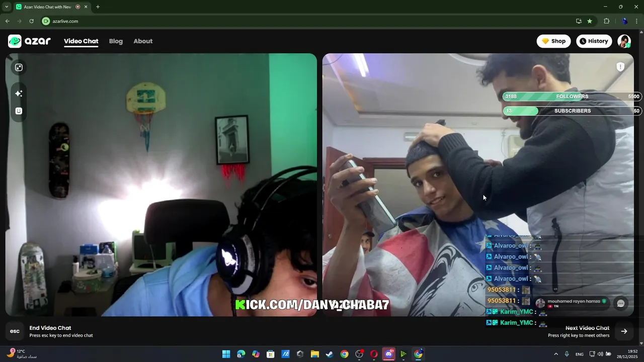The image size is (644, 362).
Task: Click the install app icon in the address bar
Action: coord(579,21)
